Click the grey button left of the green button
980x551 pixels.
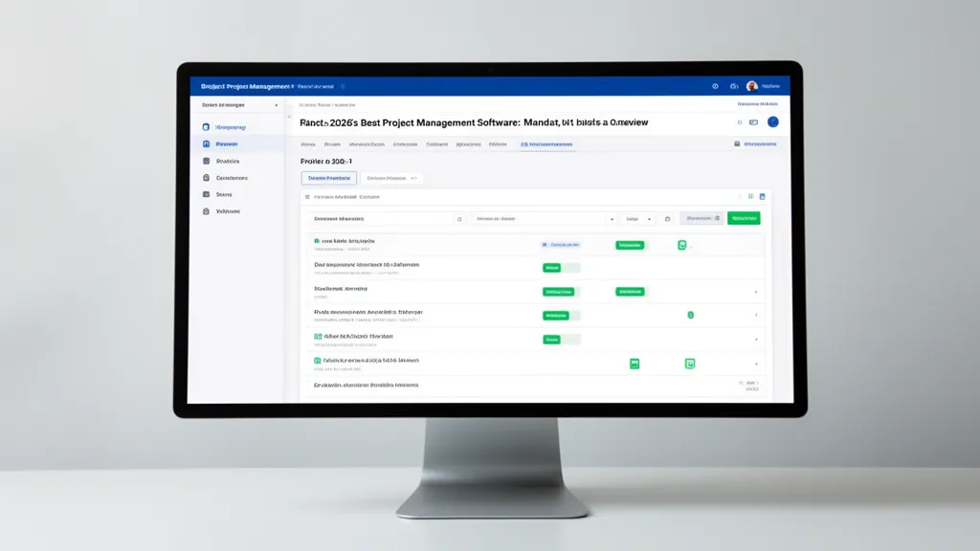[702, 218]
